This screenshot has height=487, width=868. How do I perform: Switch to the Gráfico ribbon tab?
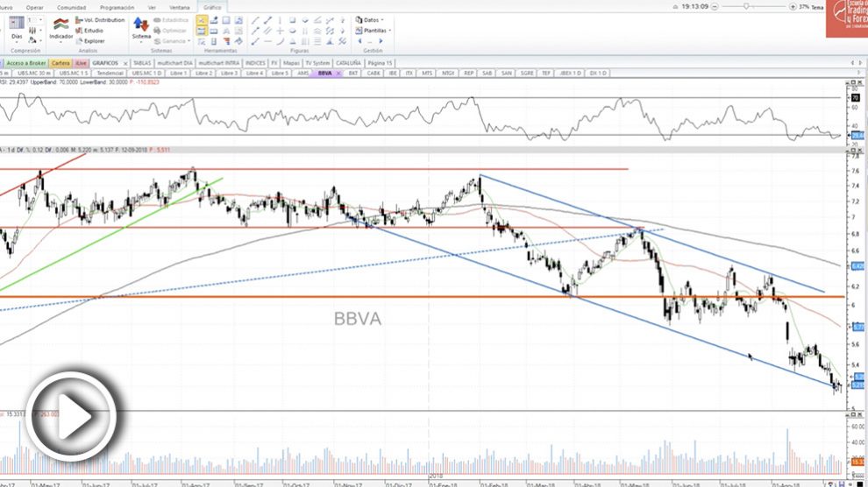point(212,7)
